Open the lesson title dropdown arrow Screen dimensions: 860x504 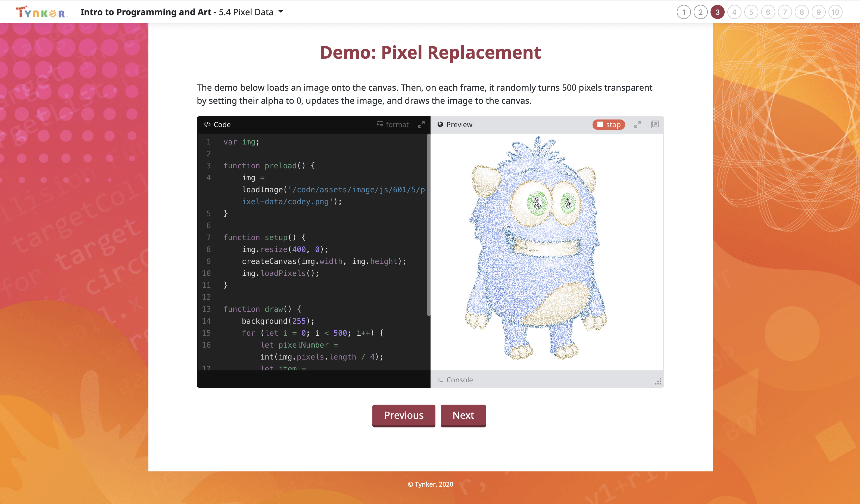point(281,12)
